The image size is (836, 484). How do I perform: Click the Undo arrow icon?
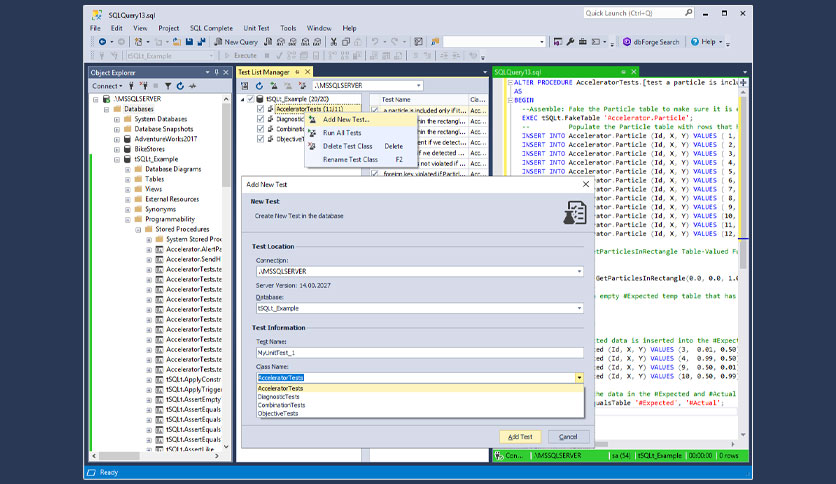tap(375, 42)
